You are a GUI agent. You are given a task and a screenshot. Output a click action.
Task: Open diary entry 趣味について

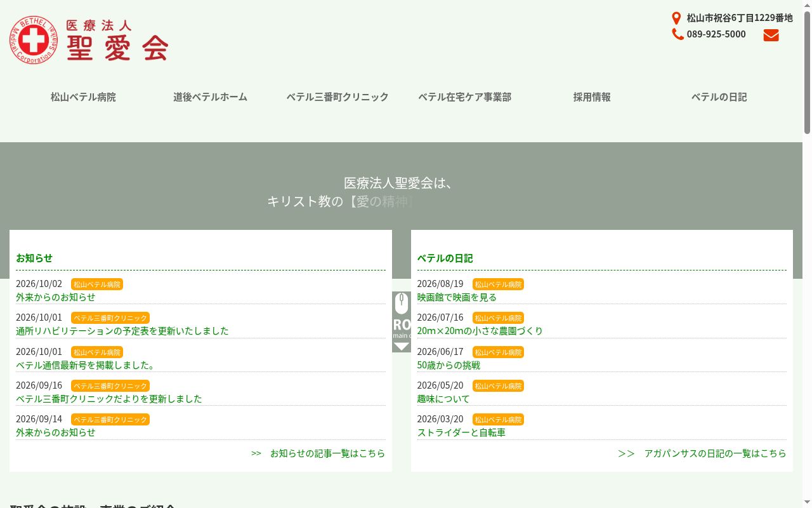(443, 399)
